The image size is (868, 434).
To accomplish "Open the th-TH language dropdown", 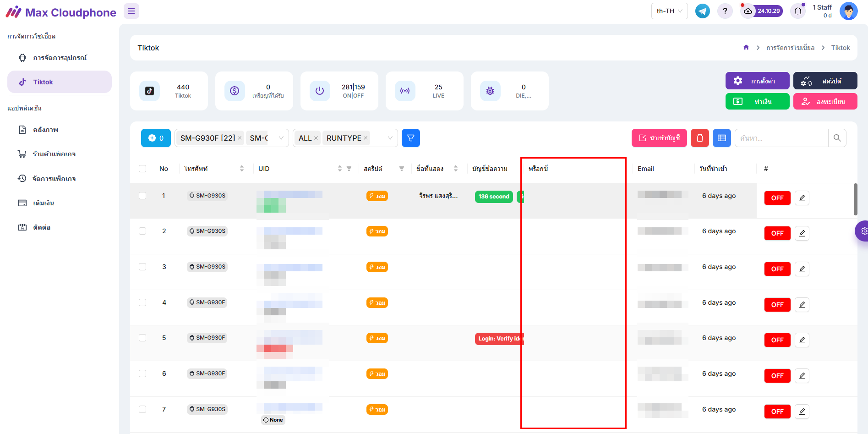I will tap(669, 11).
